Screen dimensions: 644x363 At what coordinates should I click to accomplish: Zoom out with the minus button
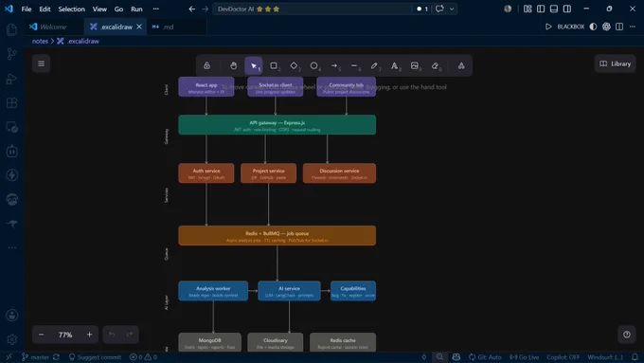41,335
